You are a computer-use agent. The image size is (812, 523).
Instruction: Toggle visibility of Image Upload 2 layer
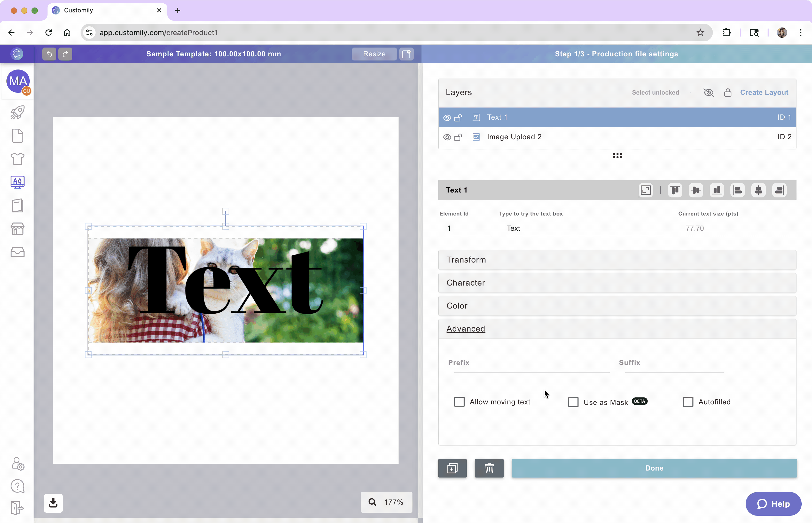(x=447, y=137)
